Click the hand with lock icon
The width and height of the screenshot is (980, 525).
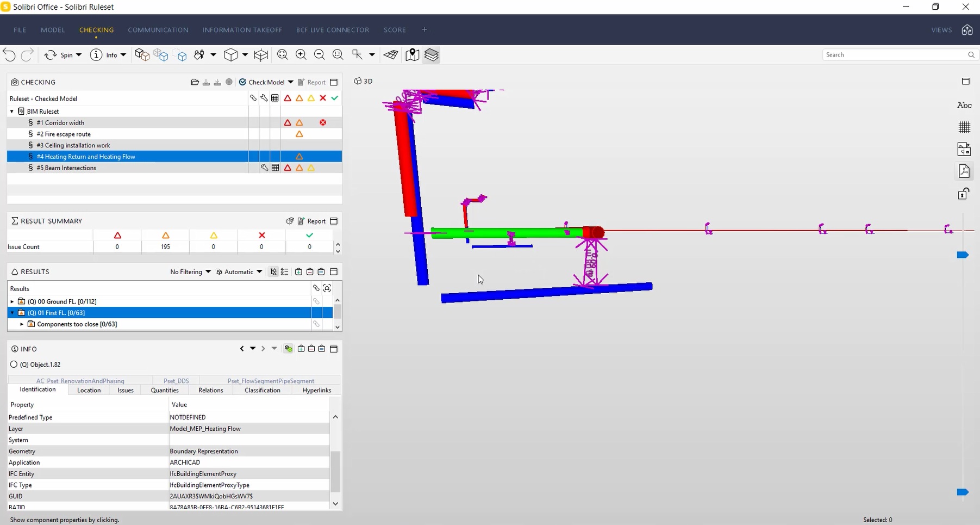coord(199,55)
